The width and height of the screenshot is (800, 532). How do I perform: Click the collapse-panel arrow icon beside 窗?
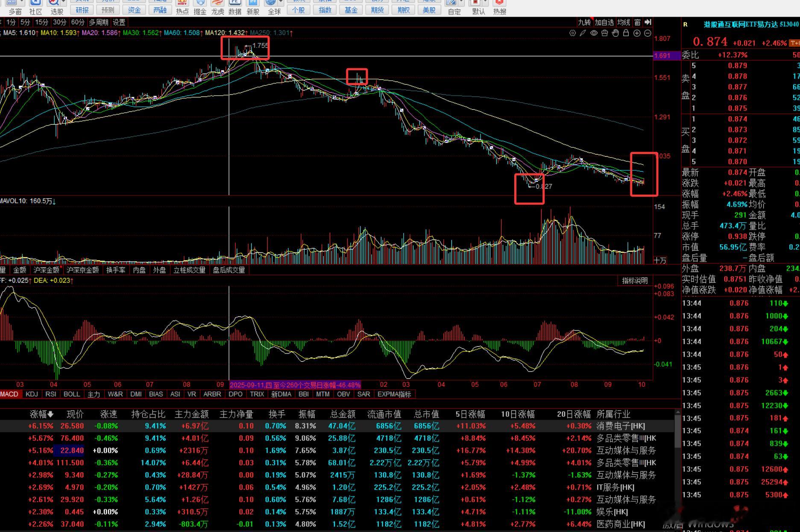click(x=648, y=22)
